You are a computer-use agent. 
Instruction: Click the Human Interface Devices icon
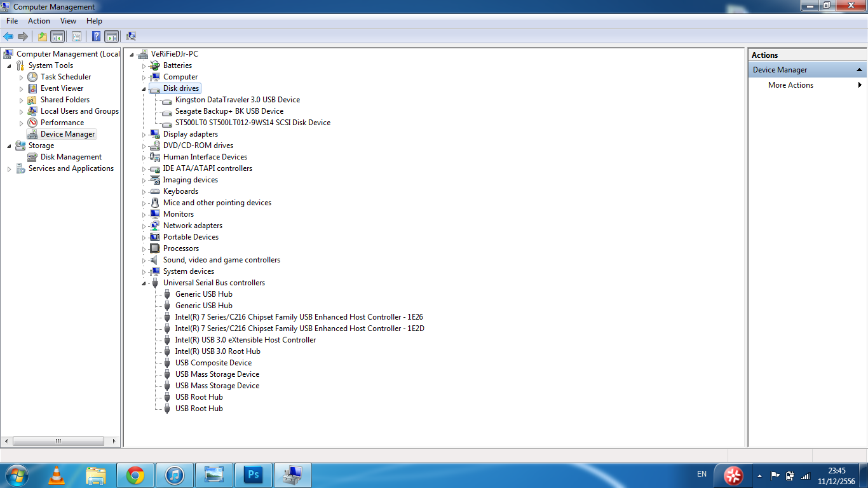point(154,157)
